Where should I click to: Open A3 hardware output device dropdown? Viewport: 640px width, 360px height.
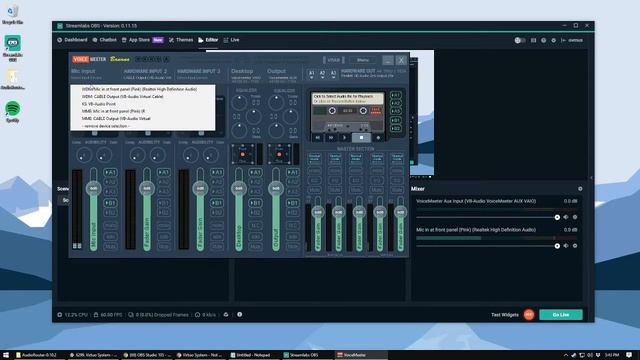tap(333, 74)
